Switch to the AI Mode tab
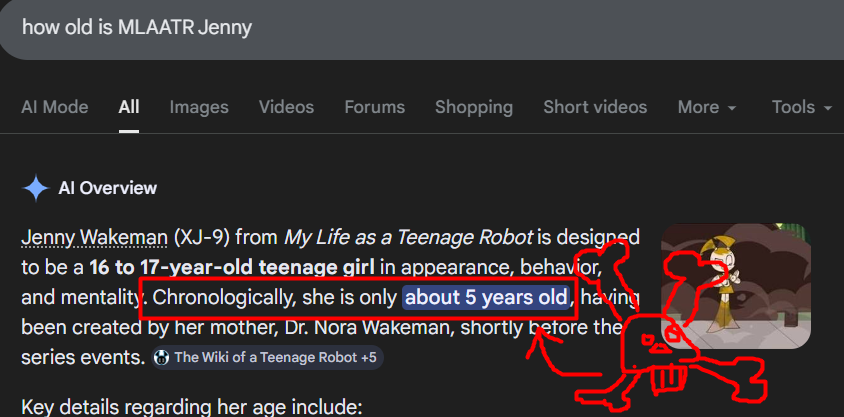The height and width of the screenshot is (417, 844). tap(55, 107)
